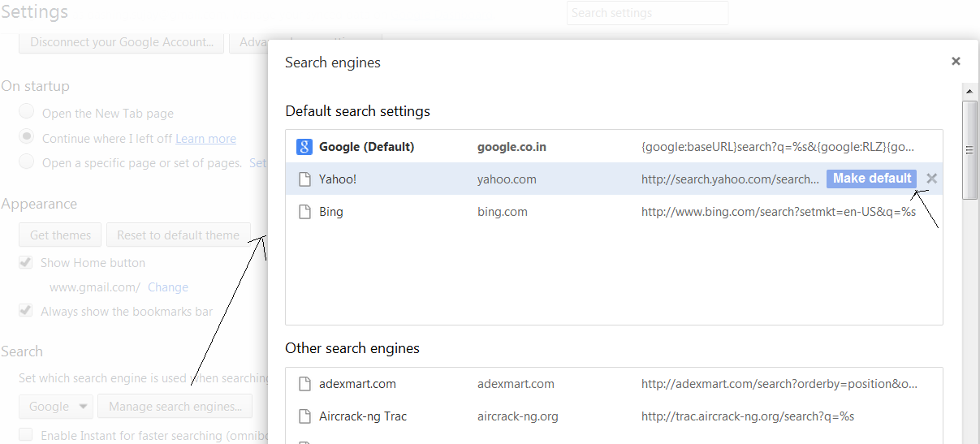The height and width of the screenshot is (444, 980).
Task: Click Get themes button
Action: coord(60,235)
